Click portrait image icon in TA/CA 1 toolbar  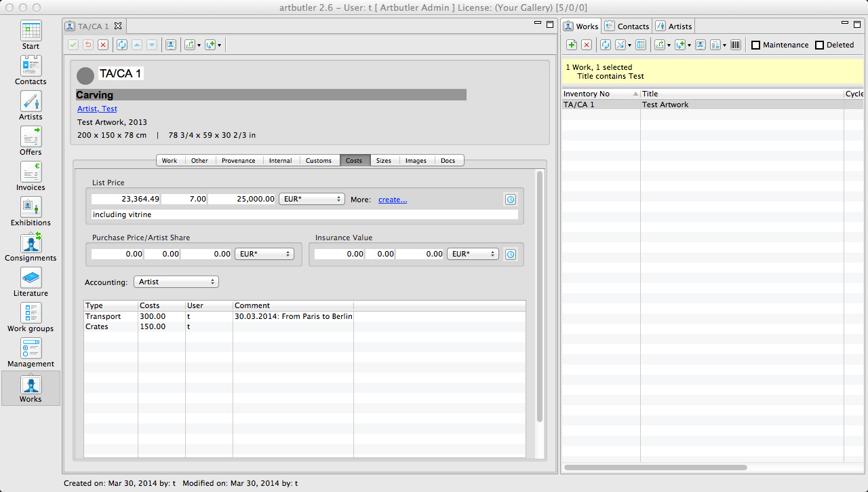[x=171, y=45]
